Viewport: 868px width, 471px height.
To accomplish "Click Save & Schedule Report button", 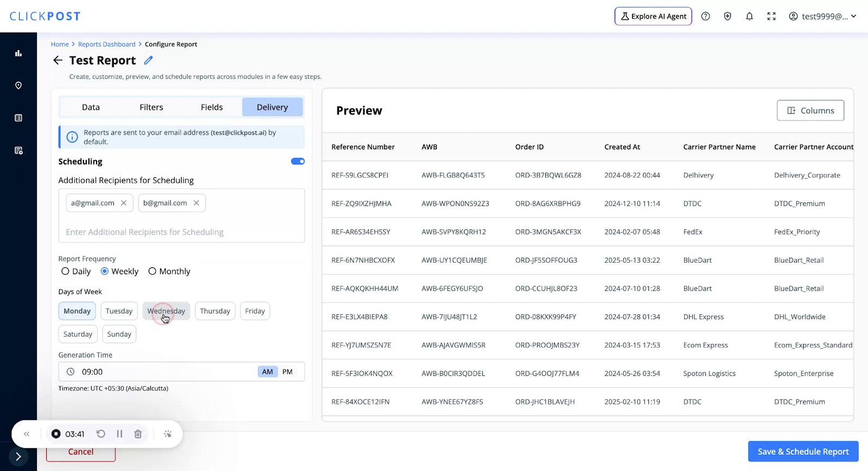I will [803, 451].
